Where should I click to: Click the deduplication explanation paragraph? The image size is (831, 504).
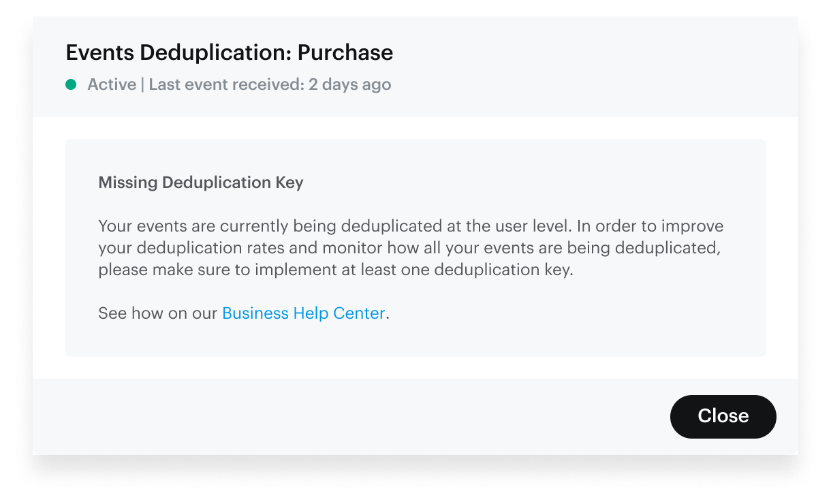coord(409,247)
